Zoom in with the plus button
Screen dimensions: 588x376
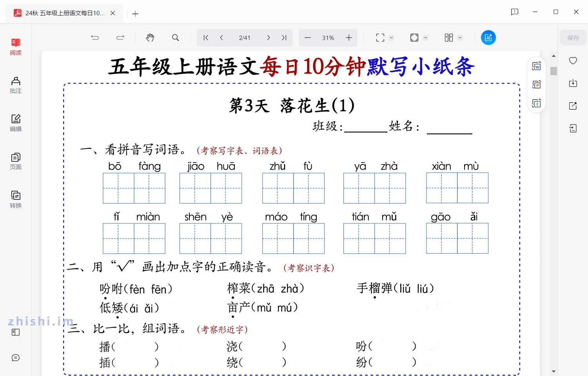pyautogui.click(x=349, y=38)
